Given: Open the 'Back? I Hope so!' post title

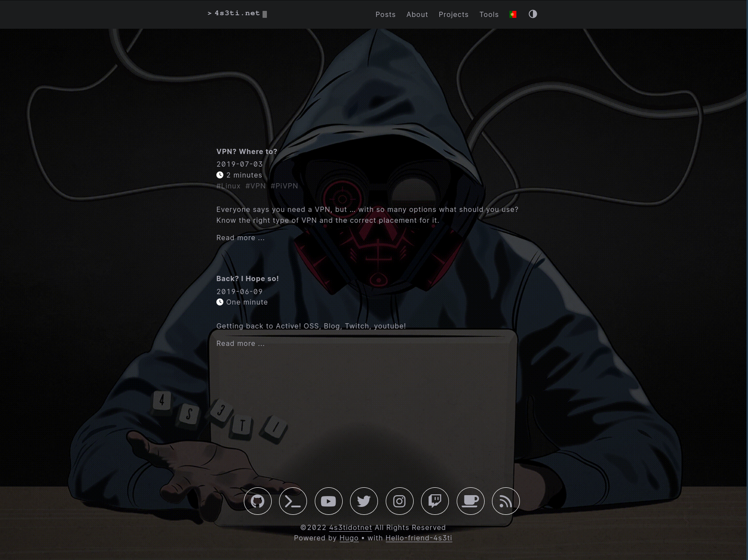Looking at the screenshot, I should 247,278.
